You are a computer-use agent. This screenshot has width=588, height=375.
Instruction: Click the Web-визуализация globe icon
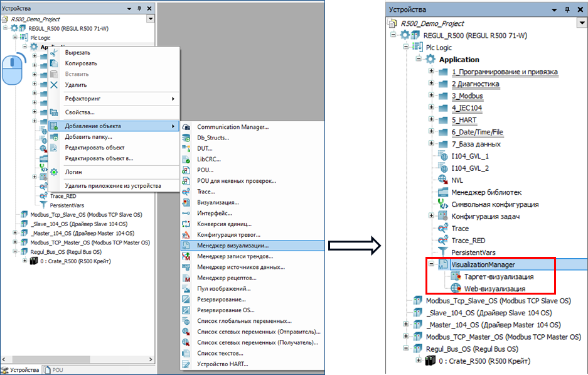(x=456, y=288)
